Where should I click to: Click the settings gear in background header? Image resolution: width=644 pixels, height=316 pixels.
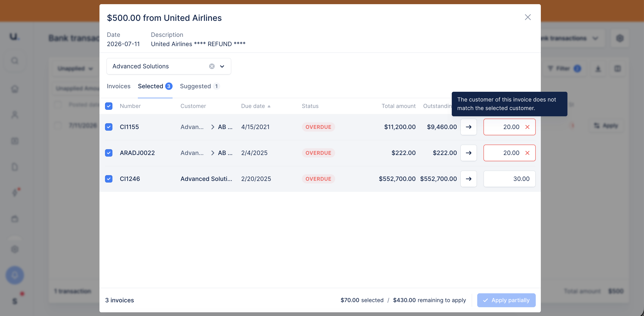click(x=619, y=38)
